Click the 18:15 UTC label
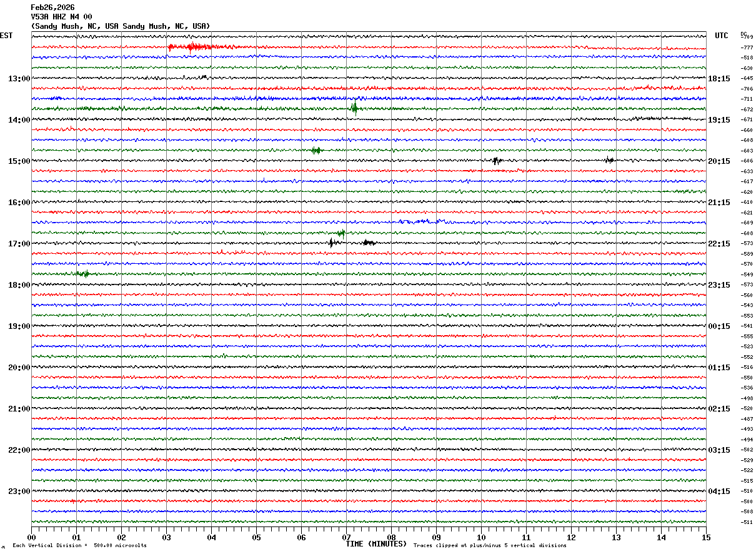 point(719,79)
